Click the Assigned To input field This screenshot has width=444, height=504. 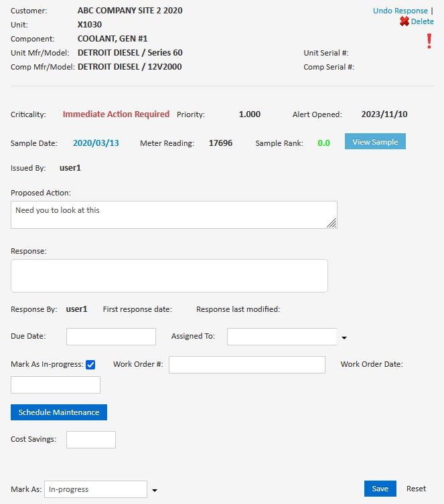[281, 337]
